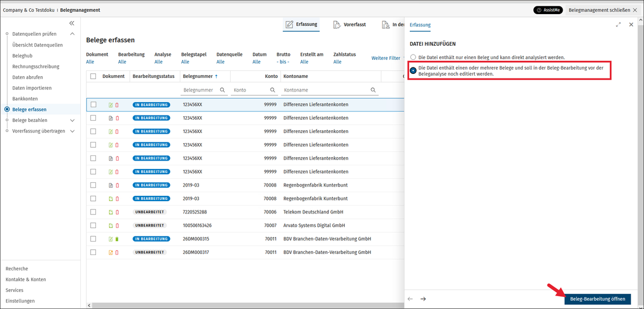Open Übersicht Datenquellen in sidebar
This screenshot has height=309, width=644.
click(37, 45)
